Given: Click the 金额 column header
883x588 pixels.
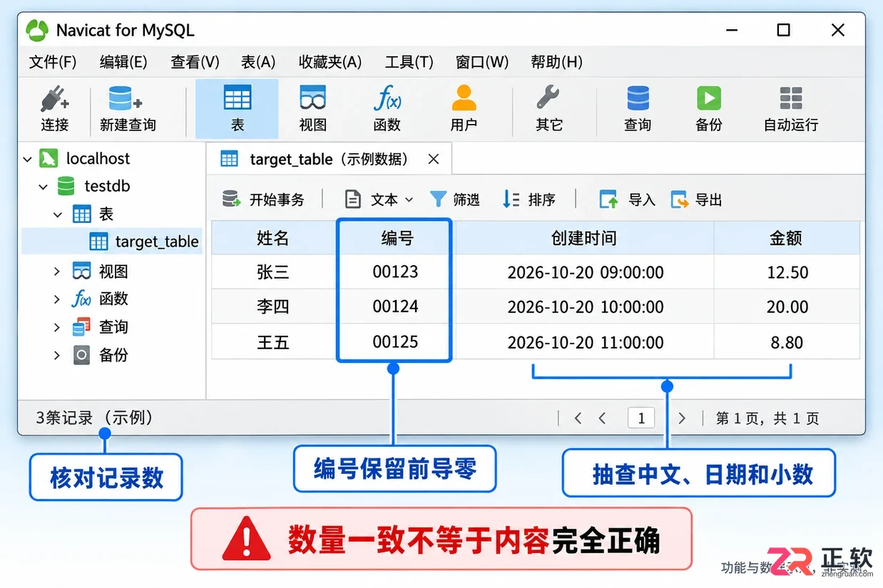Looking at the screenshot, I should click(787, 238).
